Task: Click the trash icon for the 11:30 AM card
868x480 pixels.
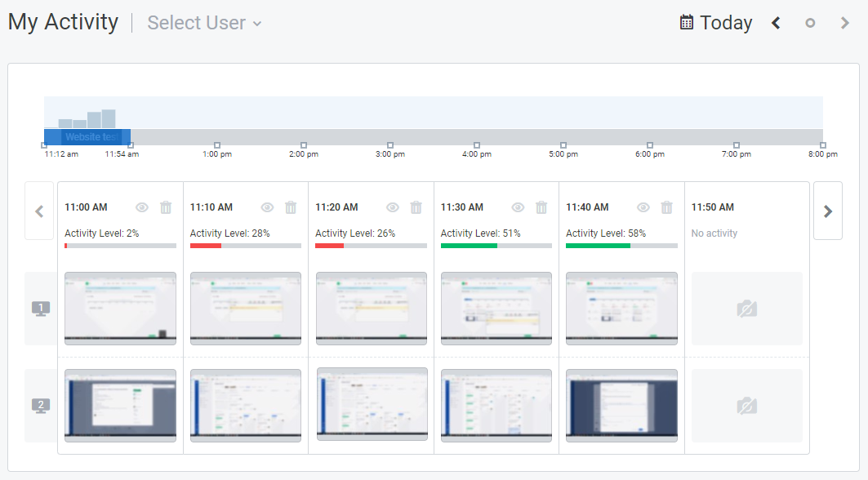Action: [x=541, y=207]
